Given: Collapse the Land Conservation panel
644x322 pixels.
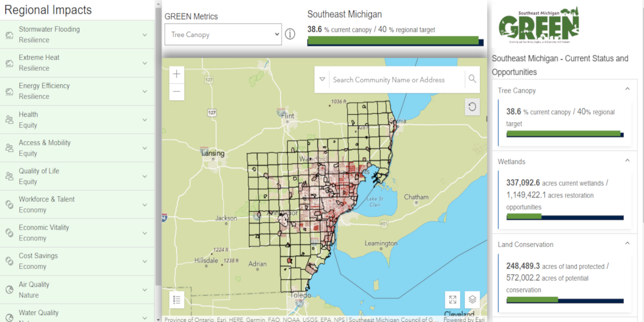Looking at the screenshot, I should (627, 244).
